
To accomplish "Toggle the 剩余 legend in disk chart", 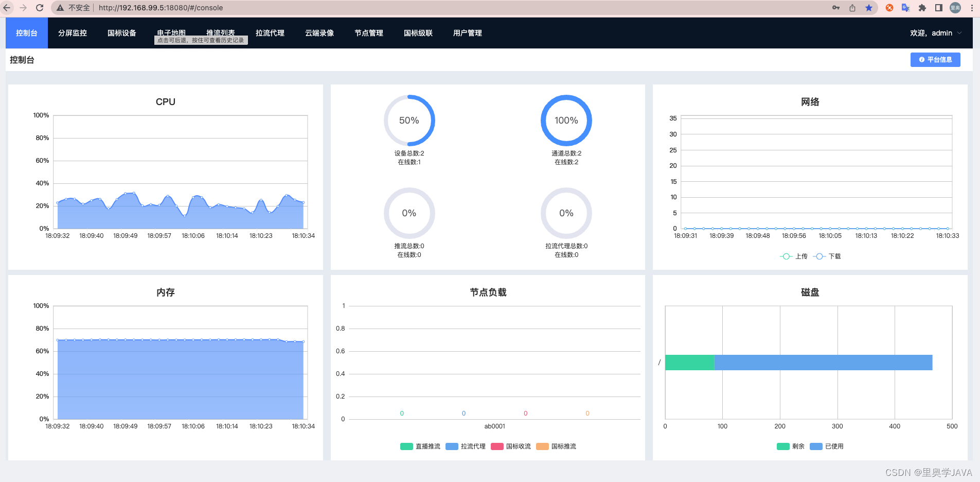I will [x=791, y=446].
